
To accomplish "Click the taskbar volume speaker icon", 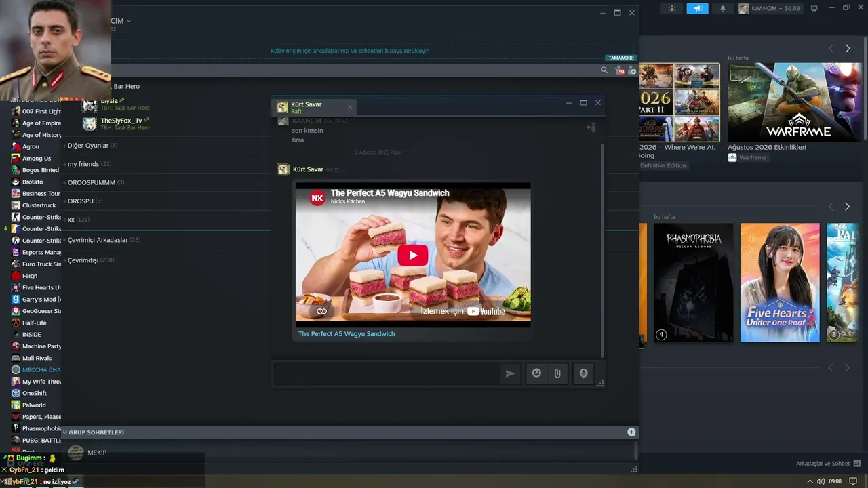I will pos(821,481).
